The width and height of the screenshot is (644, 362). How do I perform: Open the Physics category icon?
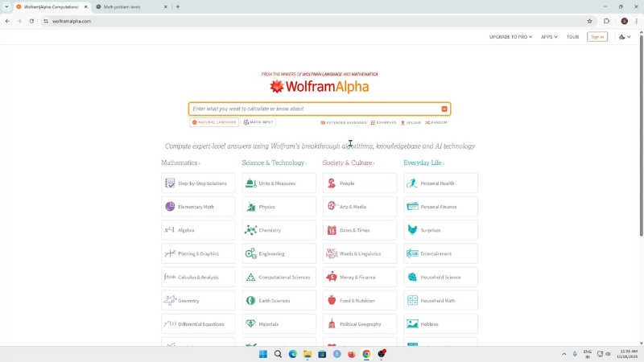(x=250, y=207)
